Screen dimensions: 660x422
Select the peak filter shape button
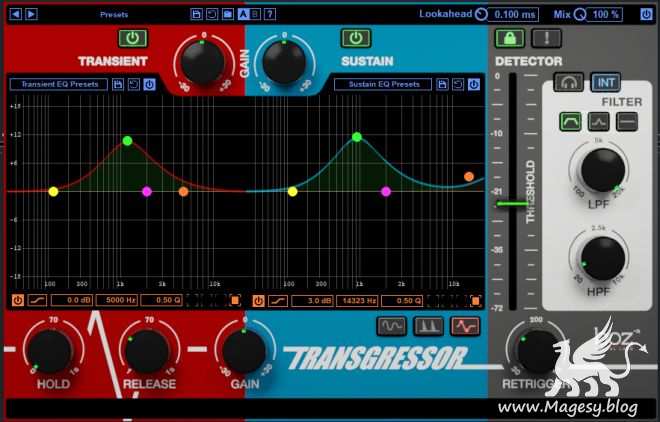coord(599,122)
